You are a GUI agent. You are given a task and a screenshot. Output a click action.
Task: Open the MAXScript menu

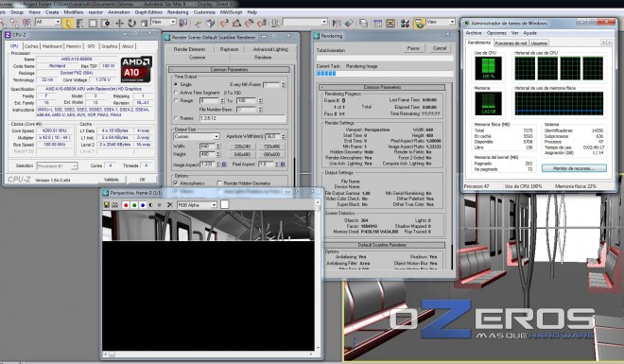[231, 12]
